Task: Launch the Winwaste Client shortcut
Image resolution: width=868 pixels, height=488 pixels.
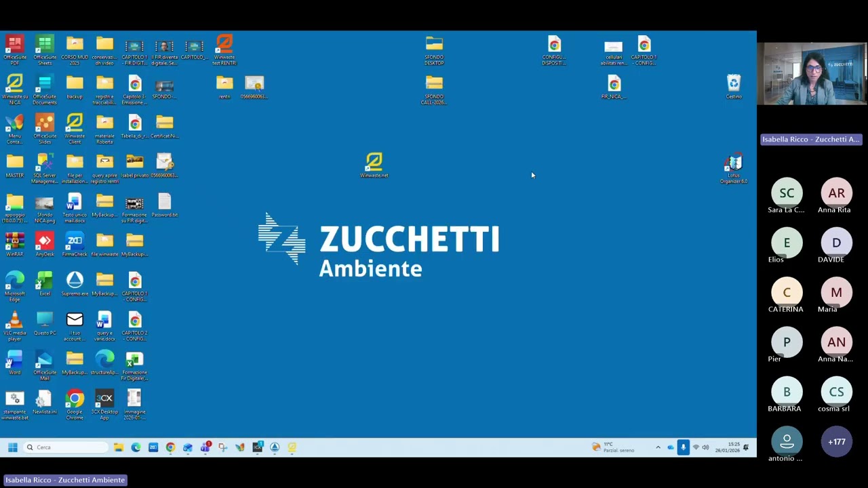Action: point(75,129)
